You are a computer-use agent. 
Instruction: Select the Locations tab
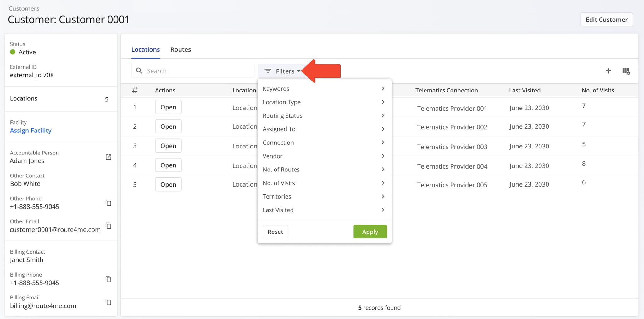(145, 50)
